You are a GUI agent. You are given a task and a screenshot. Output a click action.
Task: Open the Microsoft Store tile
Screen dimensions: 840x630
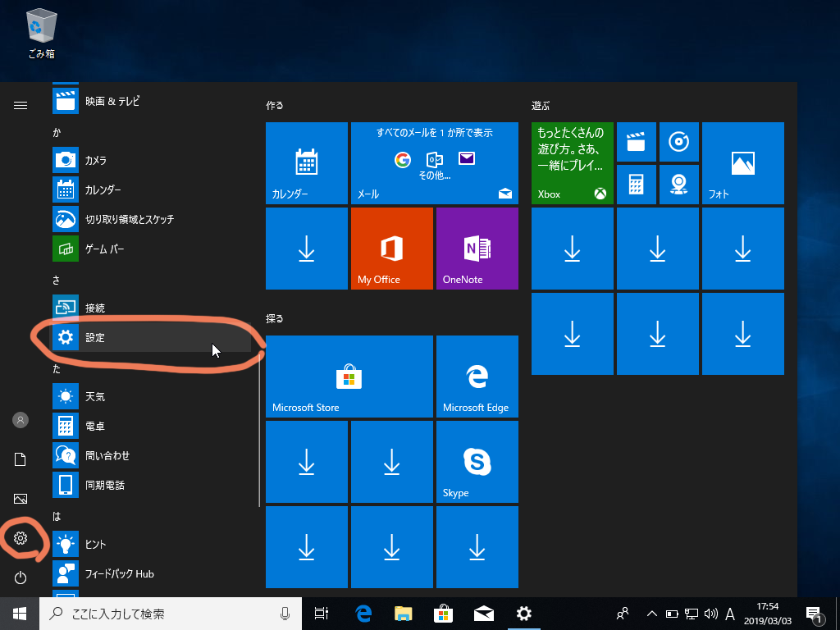tap(349, 376)
